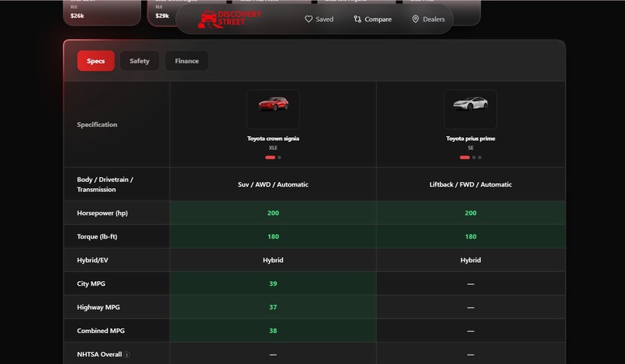Click the XLE trim label under crown signia
The height and width of the screenshot is (364, 625).
pos(273,148)
